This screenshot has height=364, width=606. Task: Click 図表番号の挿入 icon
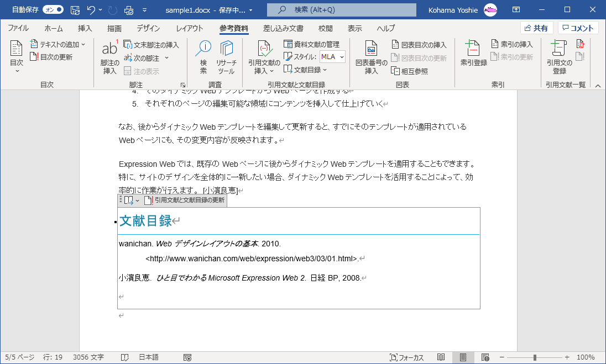pos(372,57)
